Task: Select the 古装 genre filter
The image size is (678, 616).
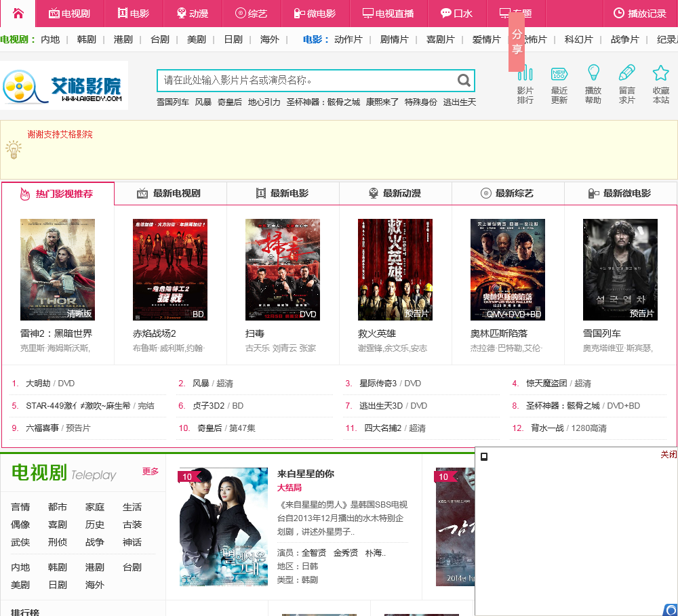Action: (132, 525)
